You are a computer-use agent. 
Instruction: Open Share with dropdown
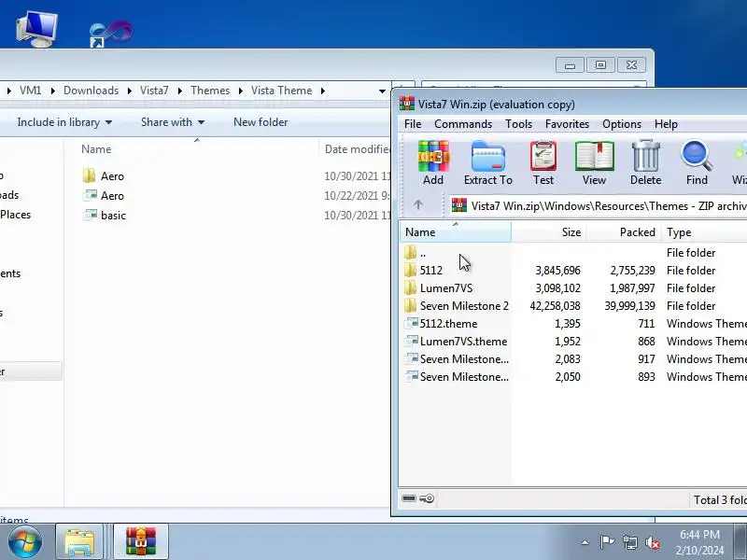click(x=173, y=122)
